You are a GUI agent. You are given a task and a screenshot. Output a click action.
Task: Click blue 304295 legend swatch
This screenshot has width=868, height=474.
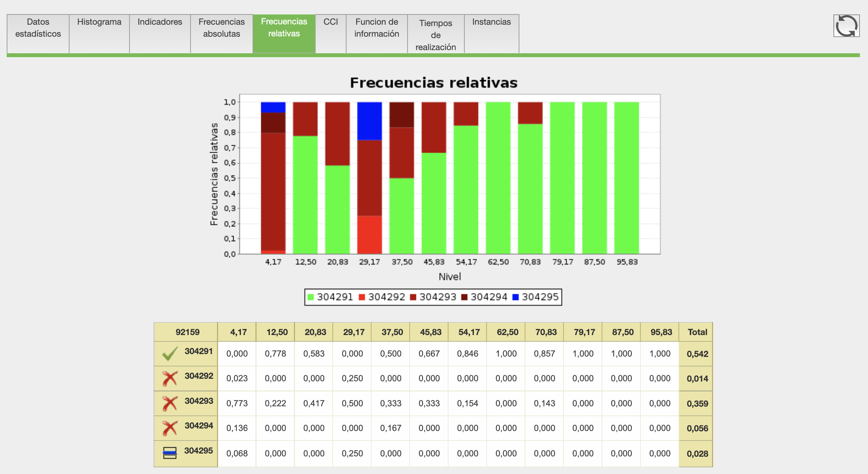(x=516, y=297)
